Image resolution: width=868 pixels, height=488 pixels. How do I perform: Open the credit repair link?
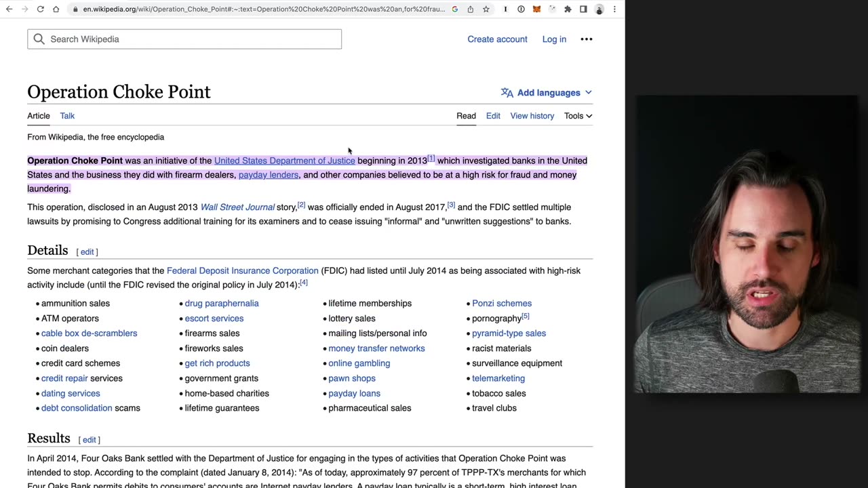64,378
